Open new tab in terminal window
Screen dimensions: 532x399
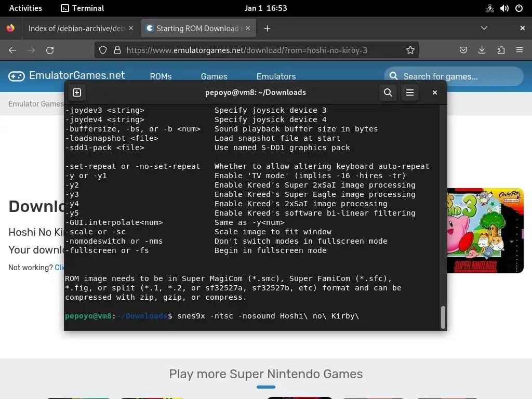(77, 92)
